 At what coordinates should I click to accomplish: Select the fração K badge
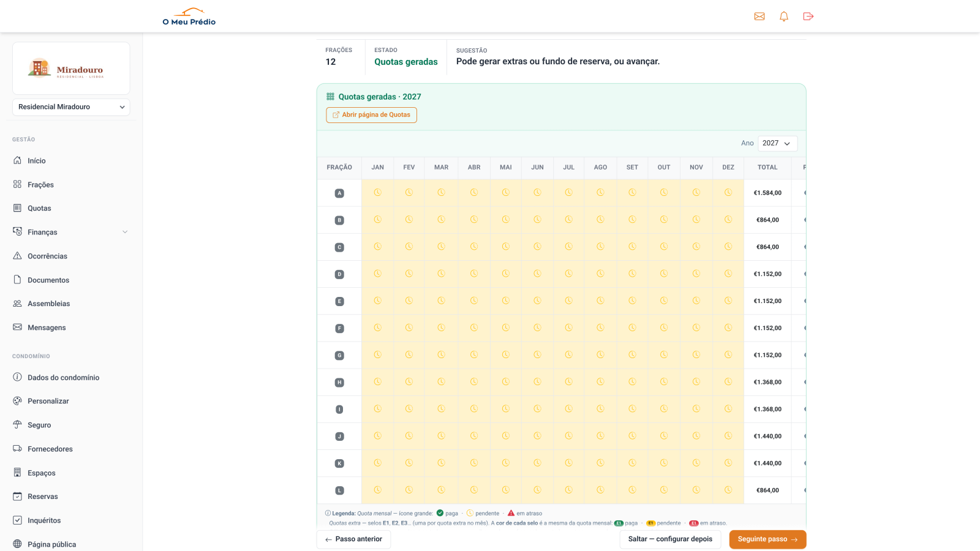339,463
